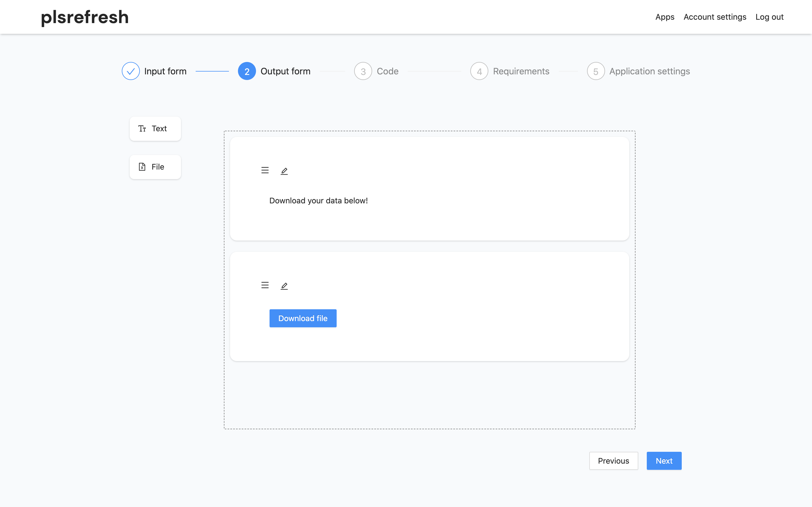Click the Download file button

pos(303,318)
